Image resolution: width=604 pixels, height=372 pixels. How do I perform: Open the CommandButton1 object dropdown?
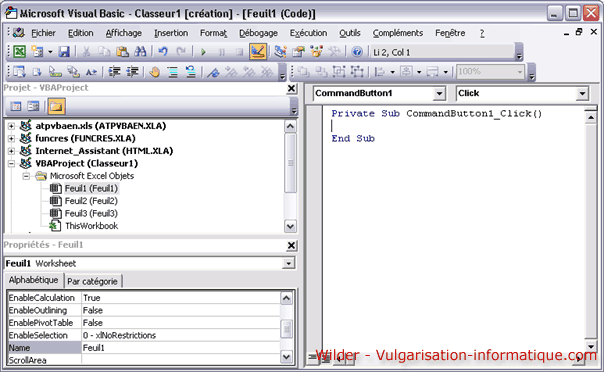439,93
